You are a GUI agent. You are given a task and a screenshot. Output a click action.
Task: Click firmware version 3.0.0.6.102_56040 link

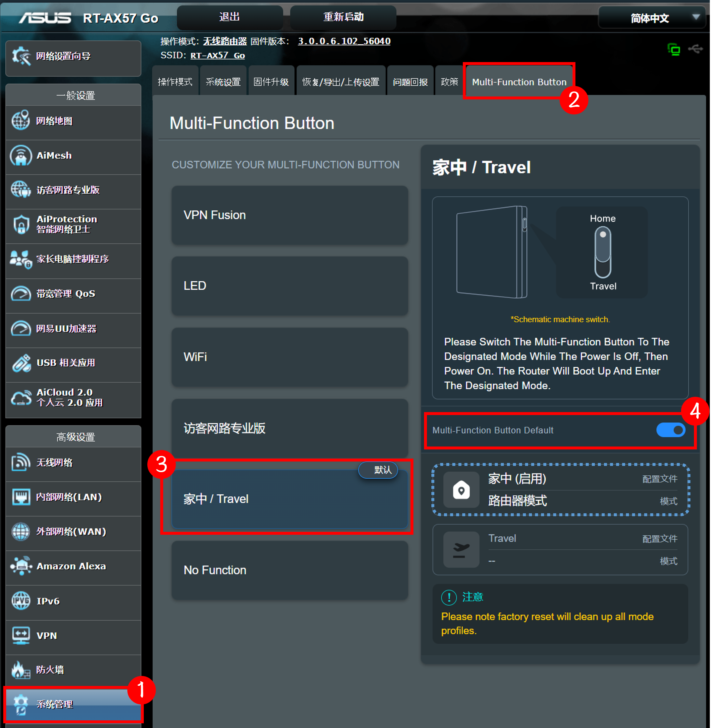click(344, 41)
